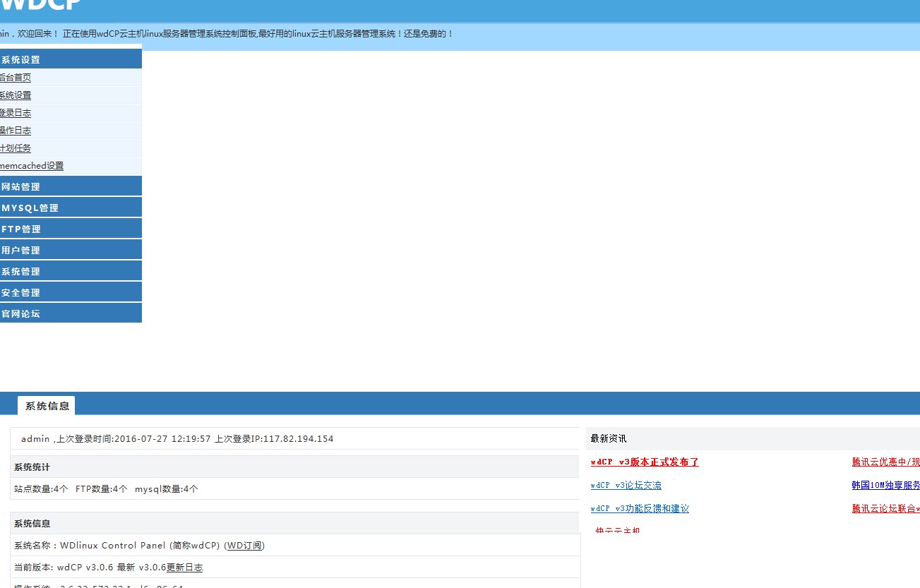This screenshot has width=920, height=588.
Task: Click the 系统统计 section heading
Action: pyautogui.click(x=32, y=467)
